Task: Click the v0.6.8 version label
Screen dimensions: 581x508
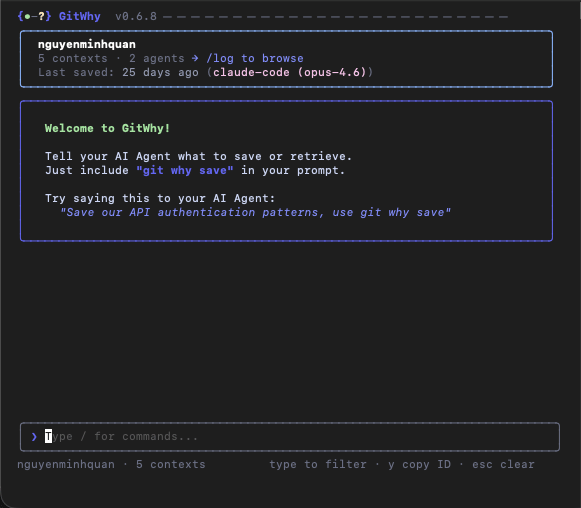Action: pos(136,16)
